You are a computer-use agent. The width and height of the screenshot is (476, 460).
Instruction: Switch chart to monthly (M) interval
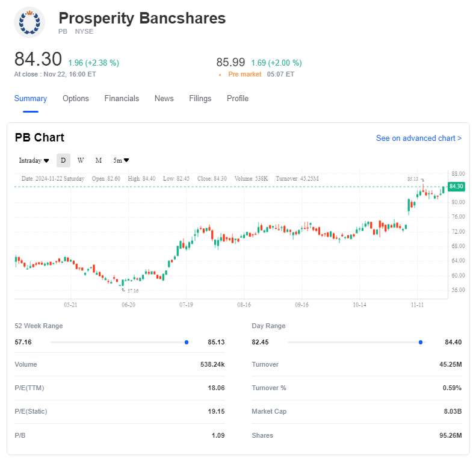99,160
